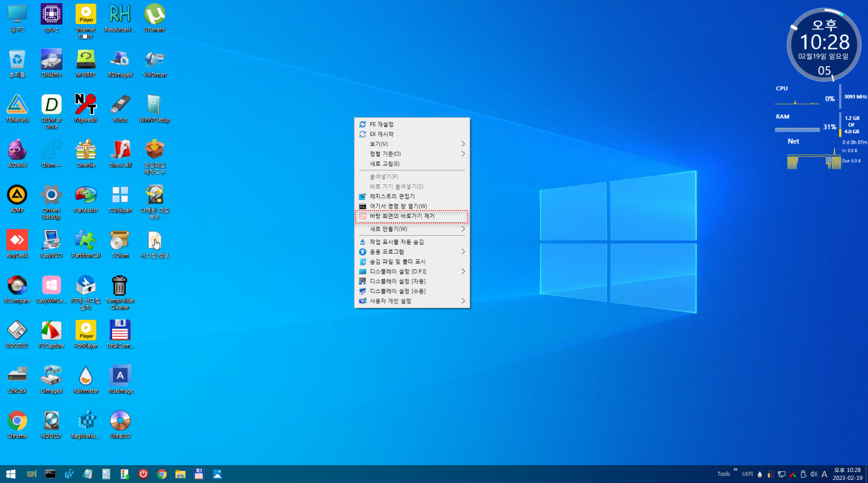
Task: Open TotalCommander desktop shortcut
Action: 120,334
